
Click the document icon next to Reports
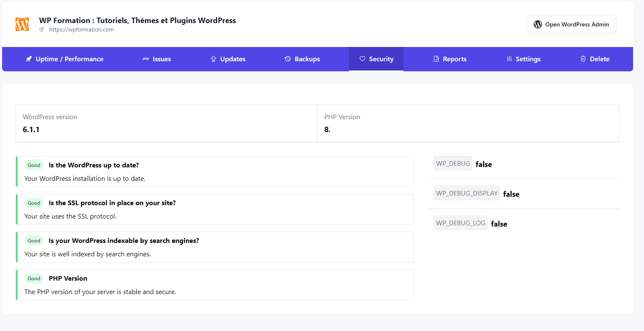pyautogui.click(x=436, y=59)
